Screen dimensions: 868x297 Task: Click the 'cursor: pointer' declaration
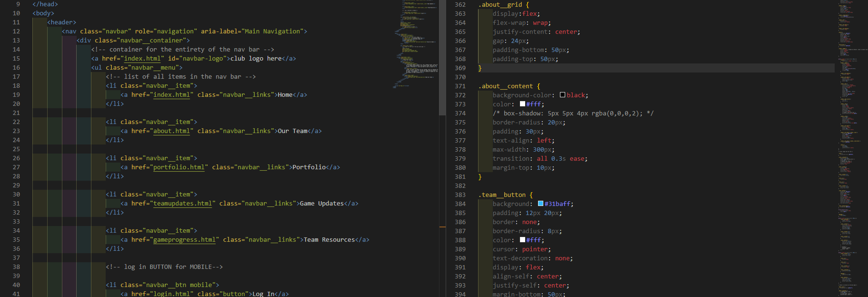point(522,249)
